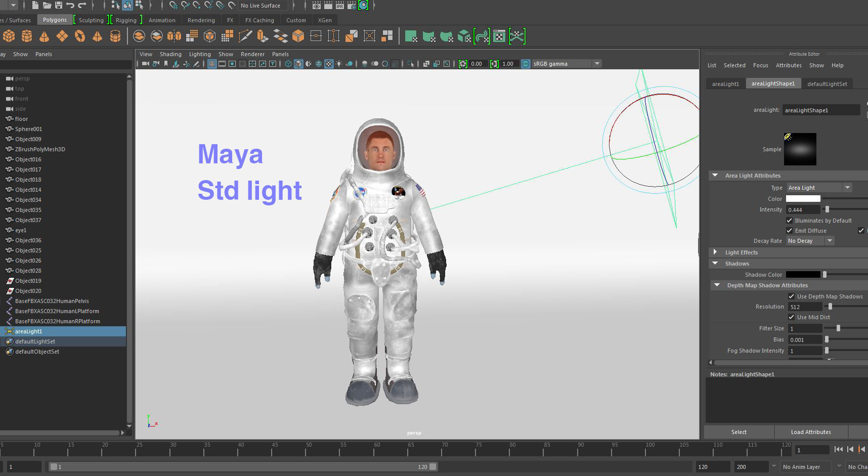Open the Render View icon

click(317, 5)
